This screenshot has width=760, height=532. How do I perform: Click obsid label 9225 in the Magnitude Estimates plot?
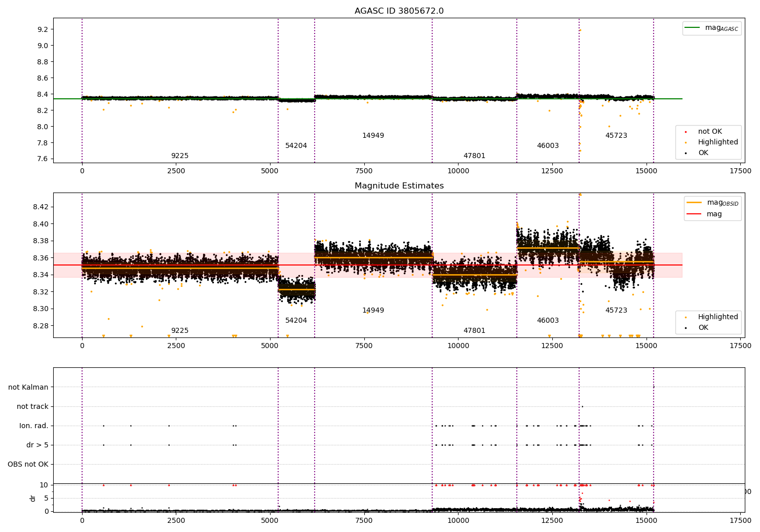pyautogui.click(x=180, y=331)
